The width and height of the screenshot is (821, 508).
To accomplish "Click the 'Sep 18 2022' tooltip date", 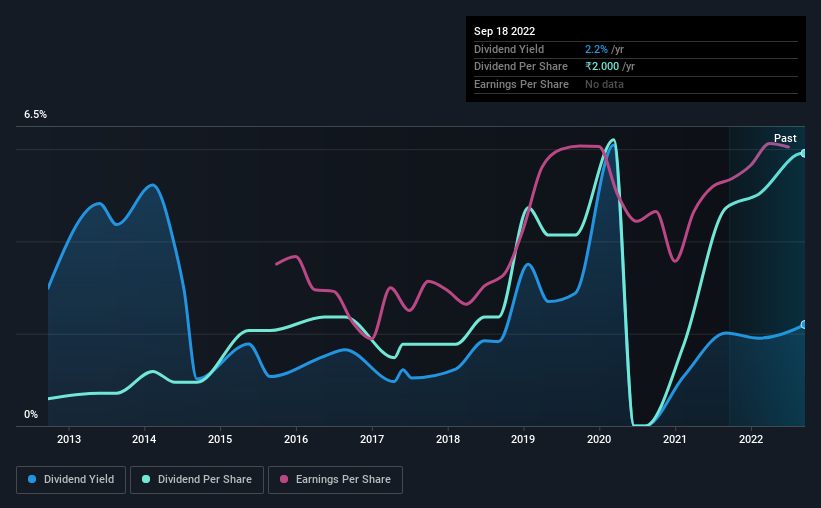I will point(504,31).
